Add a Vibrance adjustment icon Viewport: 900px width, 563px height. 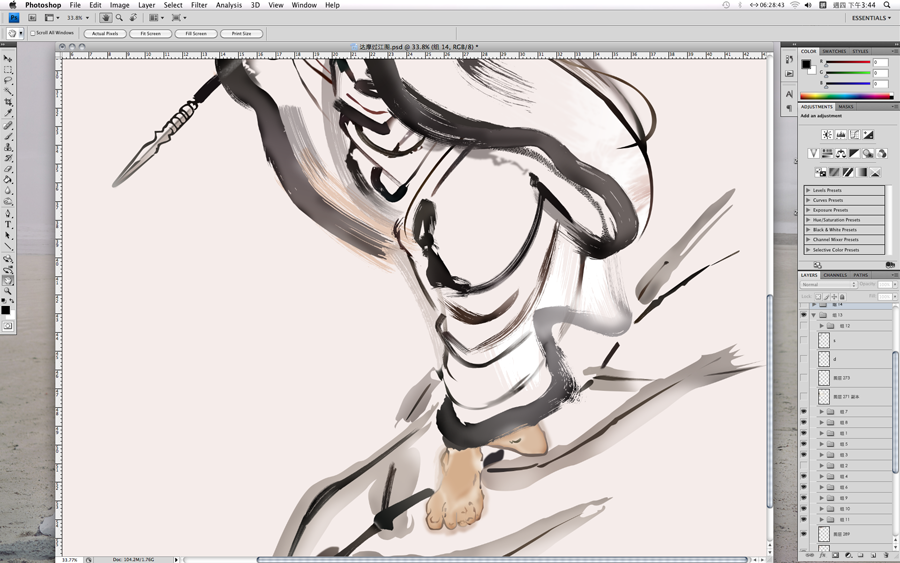813,153
